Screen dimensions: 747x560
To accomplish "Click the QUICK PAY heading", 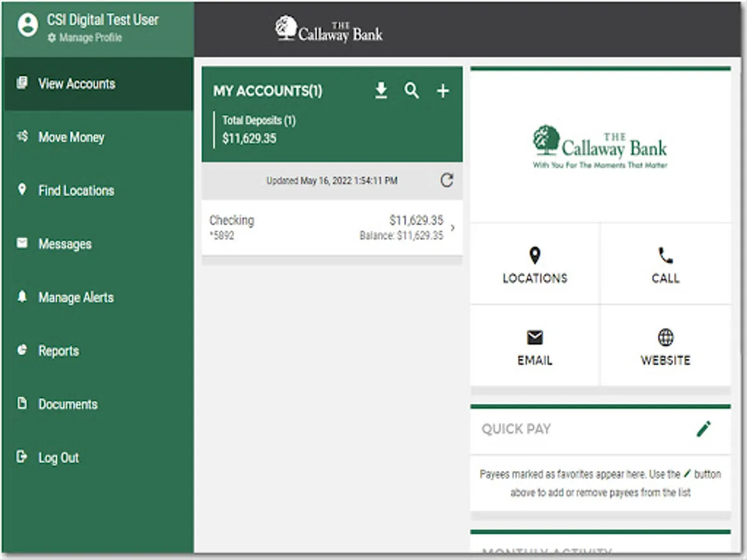I will tap(516, 429).
